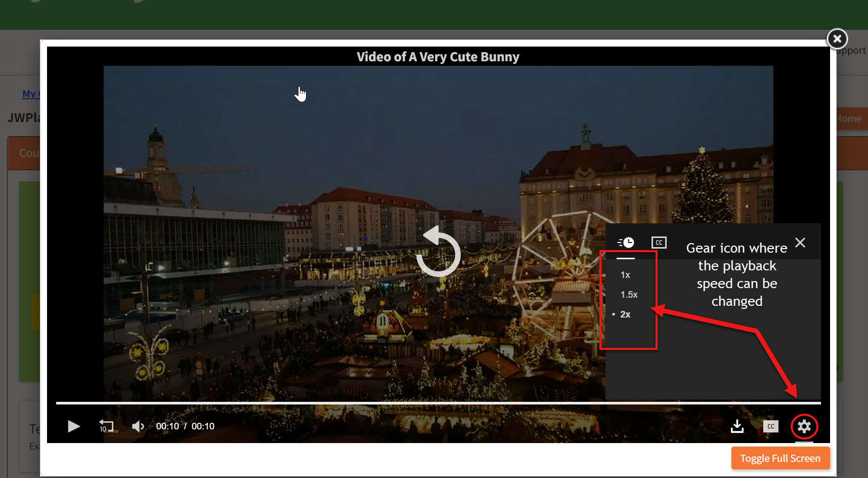
Task: Open the My Courses link
Action: click(30, 94)
